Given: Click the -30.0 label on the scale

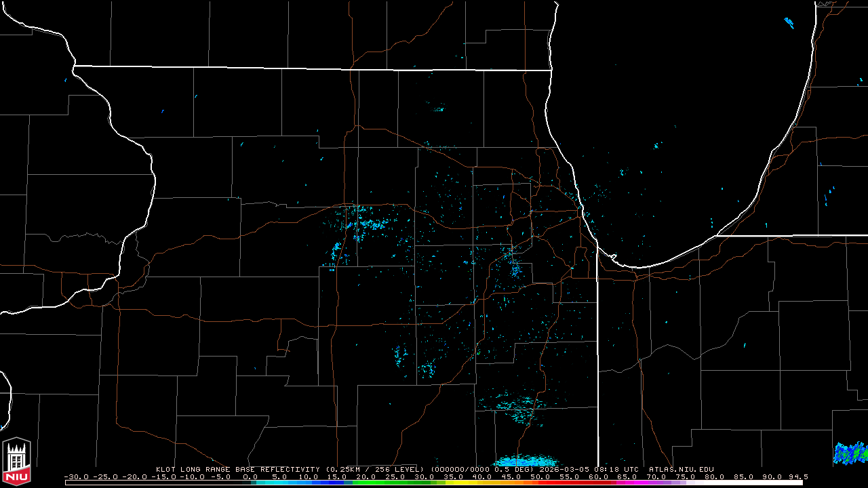Looking at the screenshot, I should (77, 476).
